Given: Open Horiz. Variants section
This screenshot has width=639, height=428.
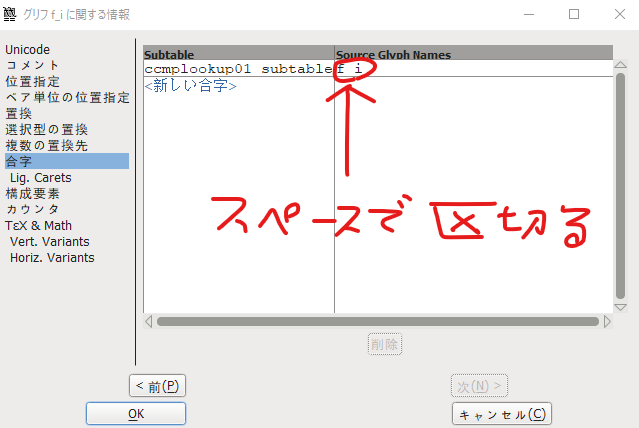Looking at the screenshot, I should (52, 258).
